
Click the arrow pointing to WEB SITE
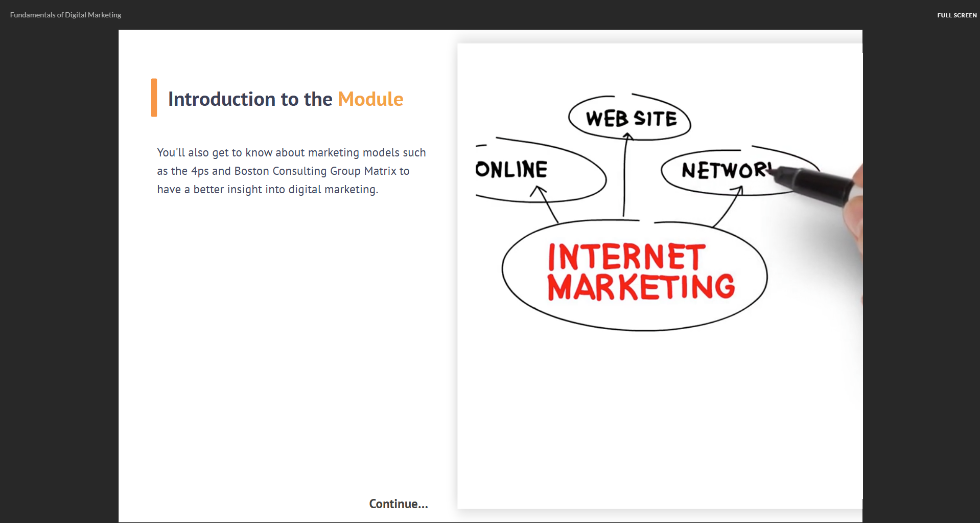coord(624,174)
